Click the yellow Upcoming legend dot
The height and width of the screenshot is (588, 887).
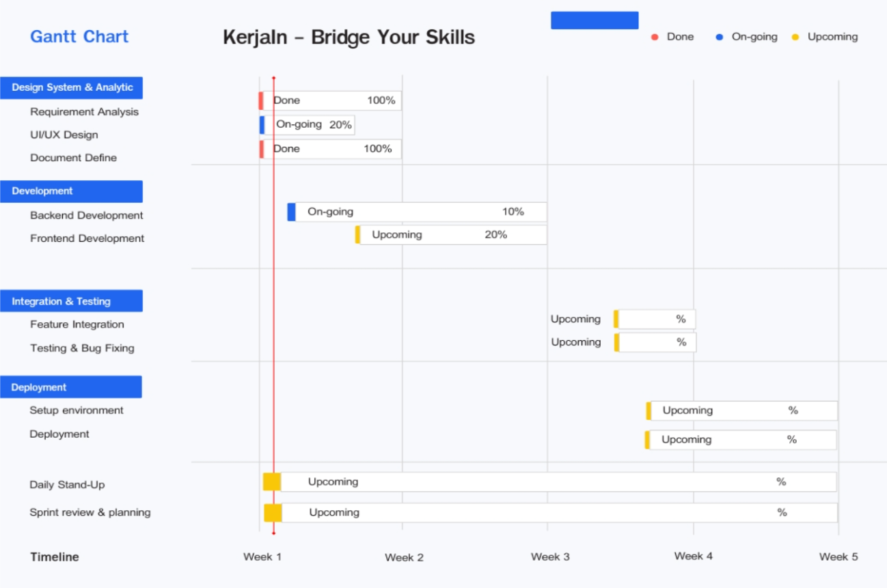pyautogui.click(x=795, y=37)
